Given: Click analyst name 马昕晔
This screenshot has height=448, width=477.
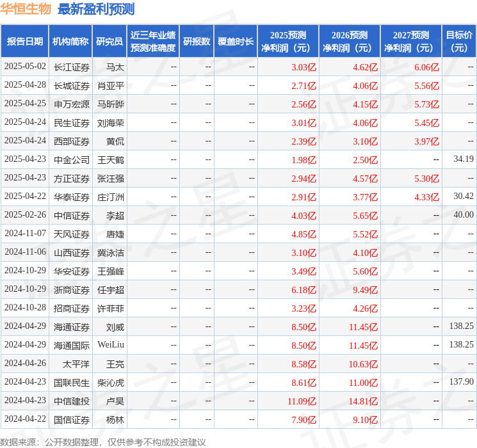Looking at the screenshot, I should [x=111, y=104].
